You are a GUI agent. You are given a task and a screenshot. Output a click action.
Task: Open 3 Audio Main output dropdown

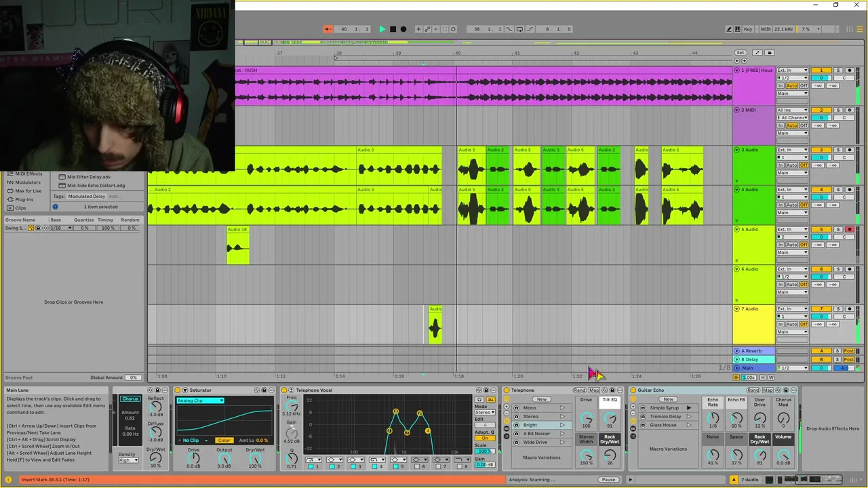pos(793,173)
